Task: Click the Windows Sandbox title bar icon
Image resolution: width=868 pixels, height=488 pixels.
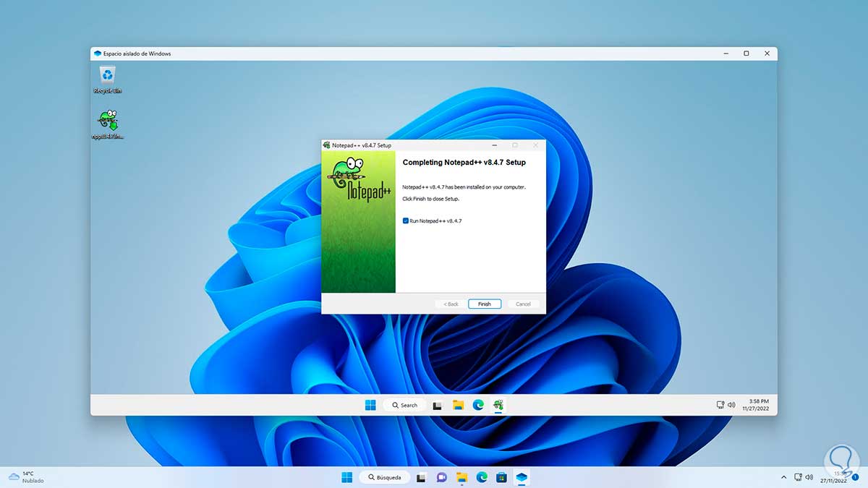Action: pos(98,53)
